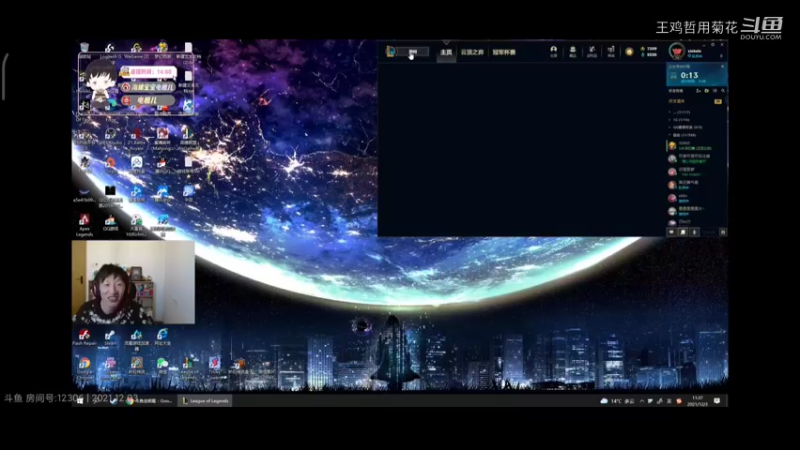The width and height of the screenshot is (800, 450).
Task: Click the list view icon in social panel
Action: click(x=715, y=91)
